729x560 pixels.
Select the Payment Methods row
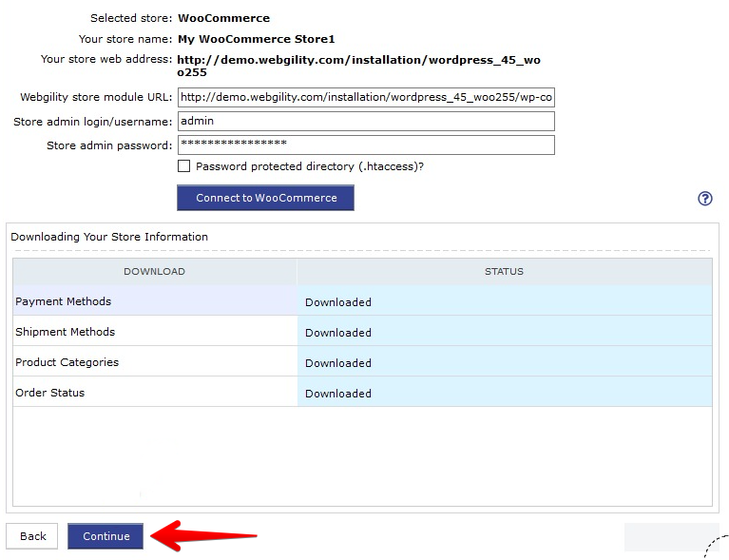point(363,301)
